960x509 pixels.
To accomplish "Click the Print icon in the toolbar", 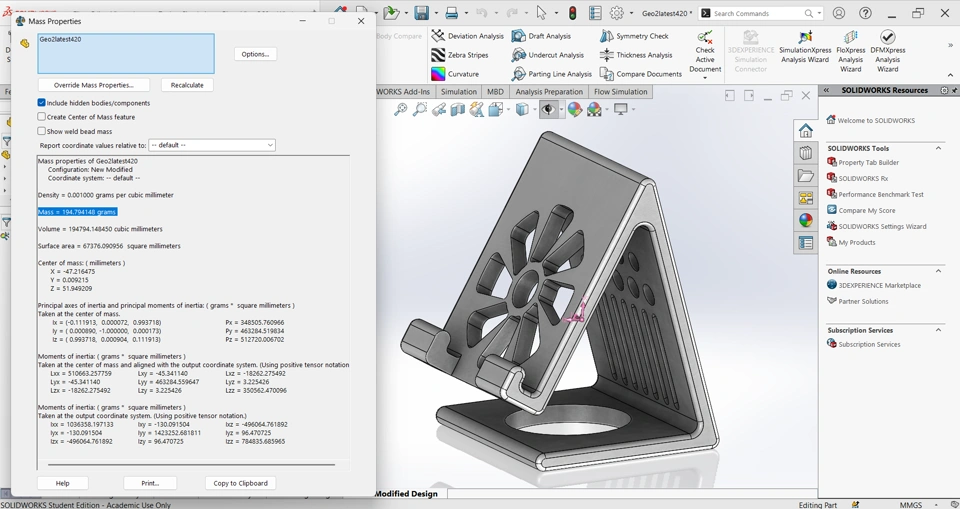I will (452, 13).
